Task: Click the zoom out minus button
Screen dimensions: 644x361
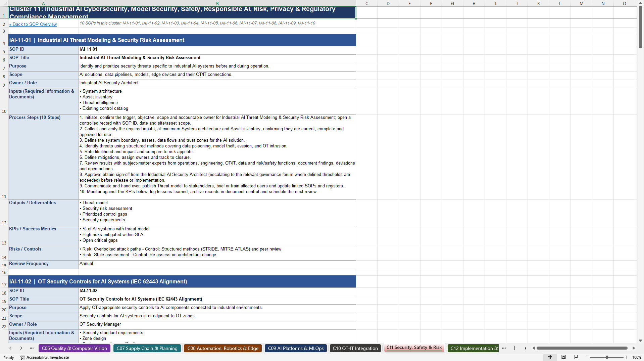Action: pyautogui.click(x=587, y=357)
